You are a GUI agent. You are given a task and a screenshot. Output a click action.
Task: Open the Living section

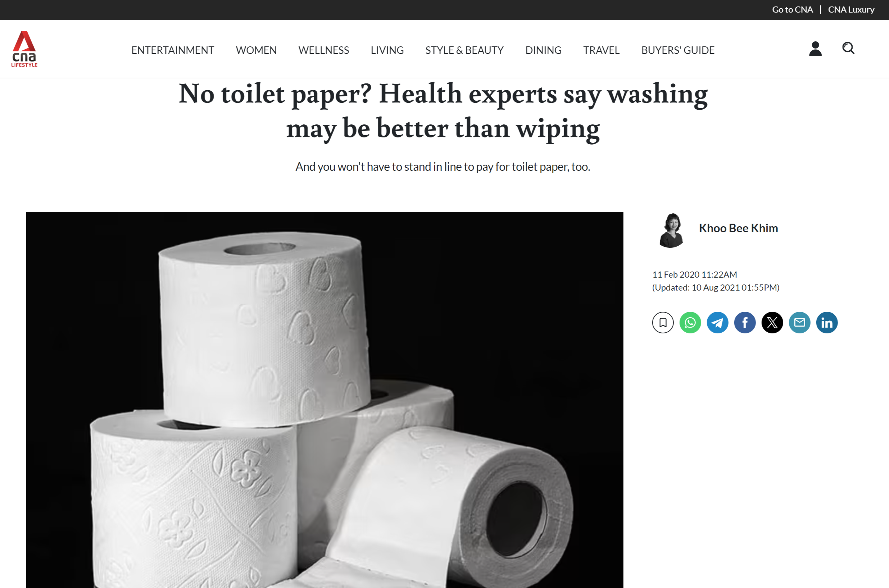pyautogui.click(x=387, y=50)
